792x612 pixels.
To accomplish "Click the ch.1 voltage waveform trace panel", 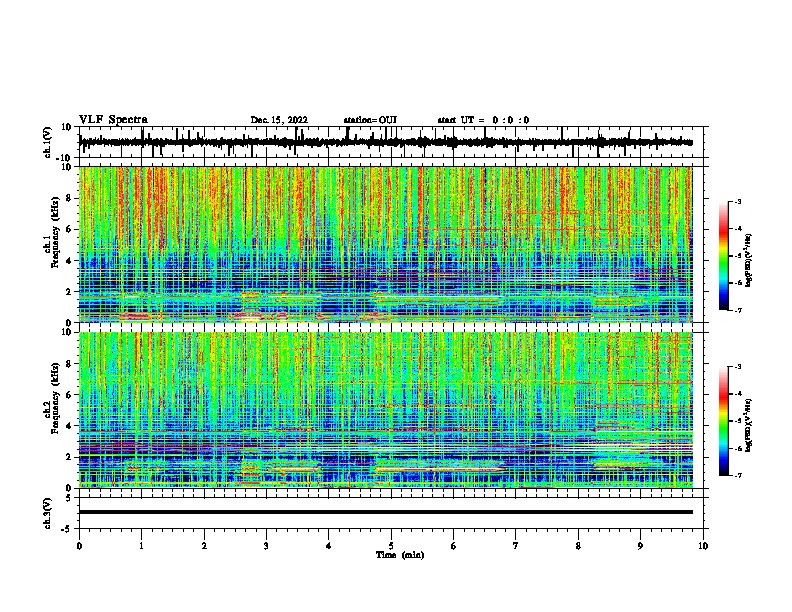I will coord(391,142).
